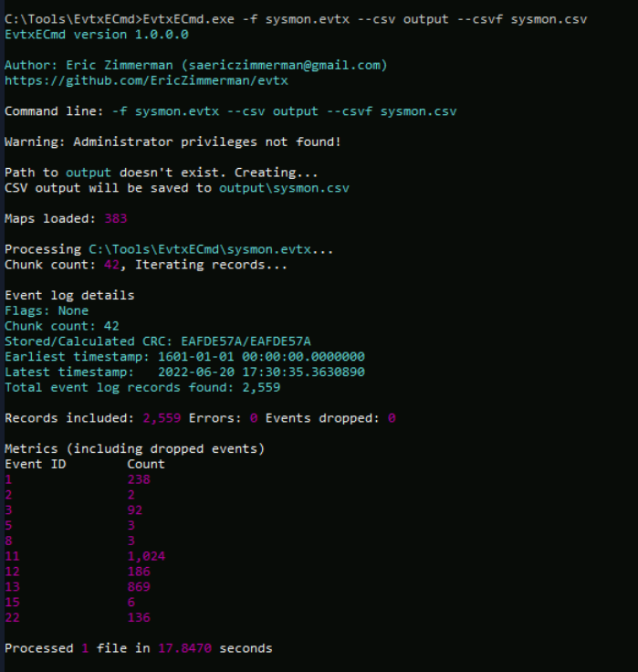Click the count 186 for Event ID 12
The image size is (638, 672).
[139, 572]
